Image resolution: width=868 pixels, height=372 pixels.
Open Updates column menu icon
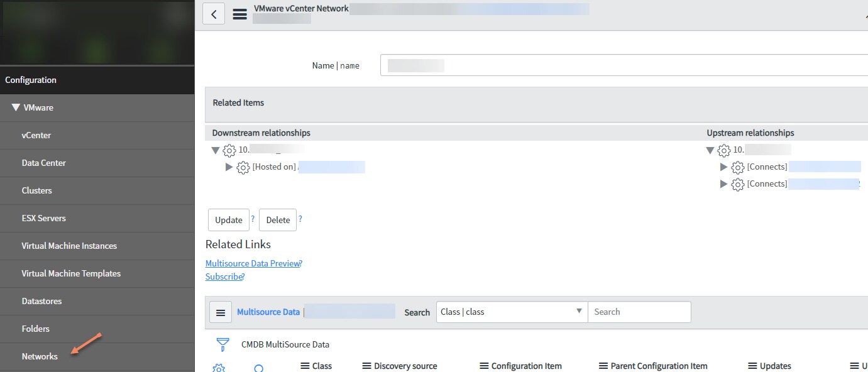pyautogui.click(x=752, y=366)
